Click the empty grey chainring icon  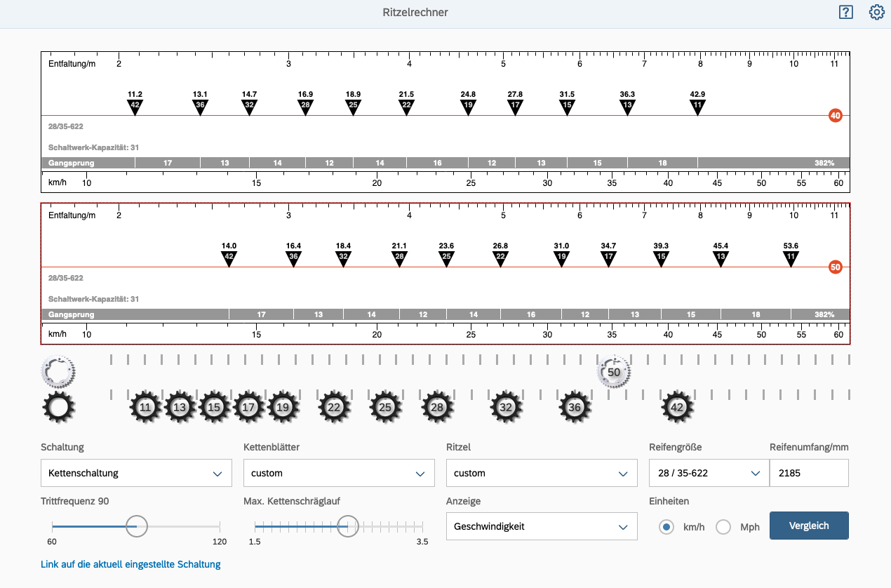(x=58, y=370)
